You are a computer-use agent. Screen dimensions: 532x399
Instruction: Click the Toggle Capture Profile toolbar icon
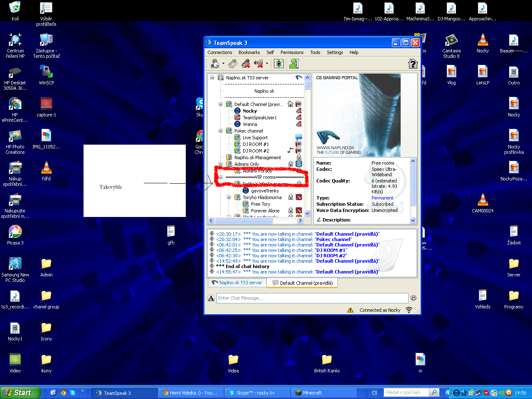(x=233, y=64)
